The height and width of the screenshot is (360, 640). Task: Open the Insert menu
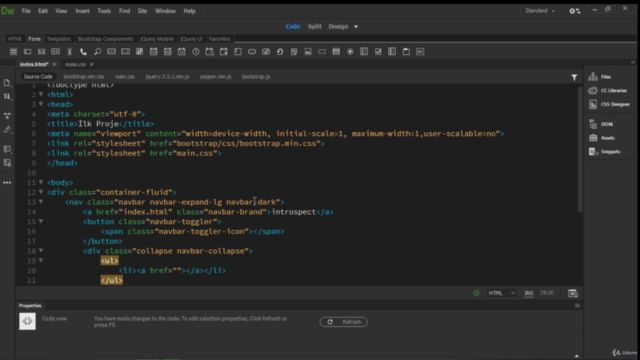point(82,11)
